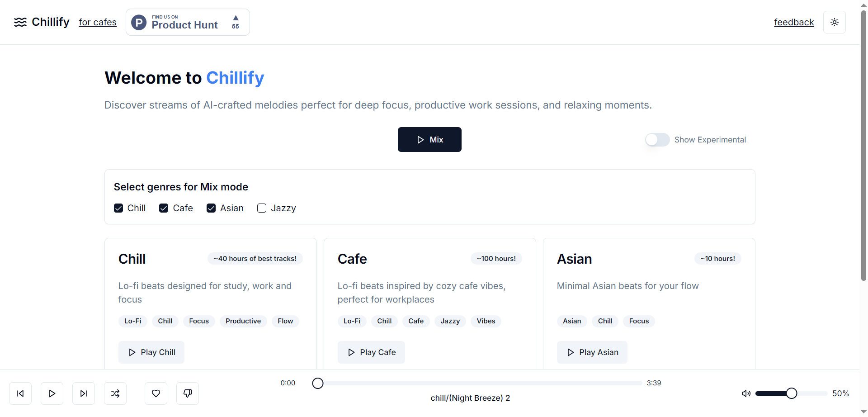Viewport: 868px width, 417px height.
Task: Click the 0:00 elapsed time
Action: click(x=288, y=383)
